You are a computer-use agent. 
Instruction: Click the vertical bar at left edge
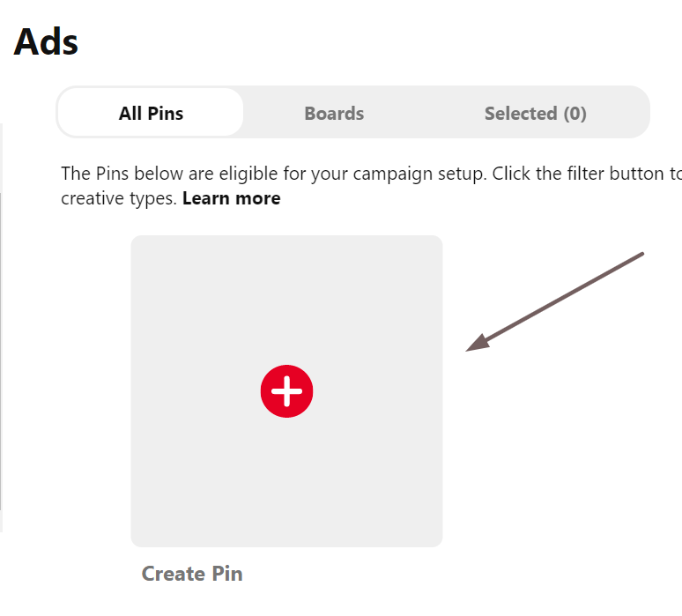1,327
